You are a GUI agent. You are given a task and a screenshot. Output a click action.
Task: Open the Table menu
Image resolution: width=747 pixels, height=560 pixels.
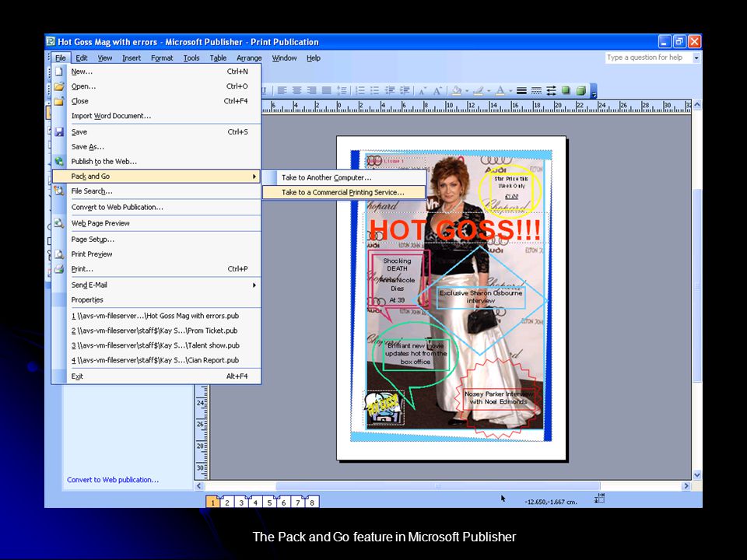coord(218,58)
